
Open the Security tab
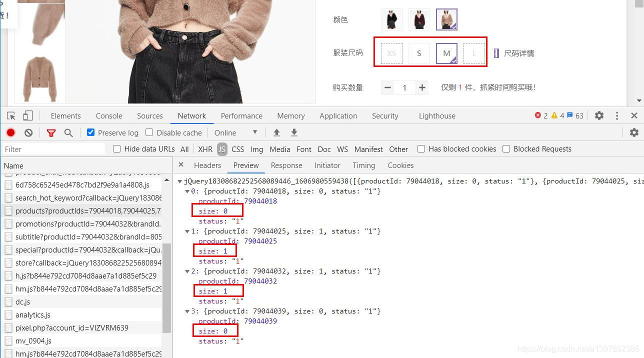[385, 115]
